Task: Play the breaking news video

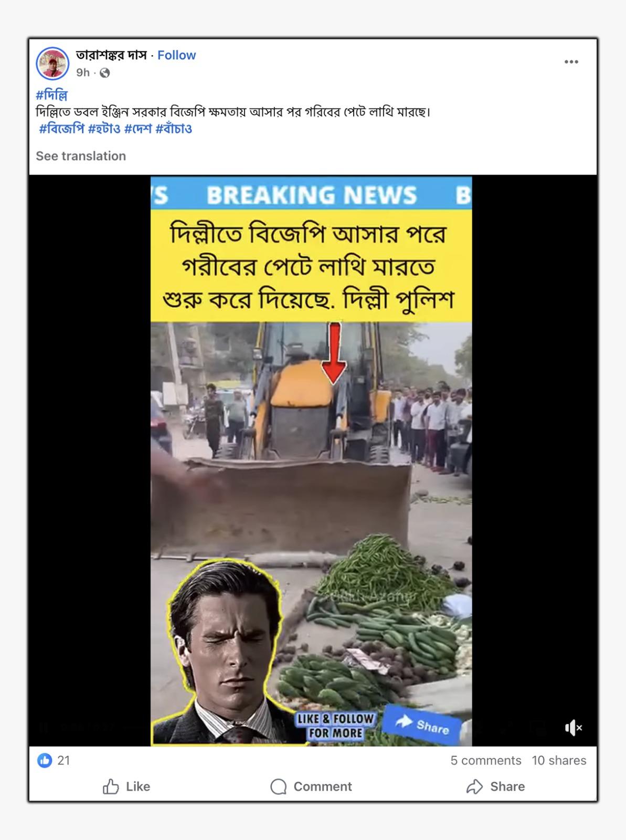Action: 311,461
